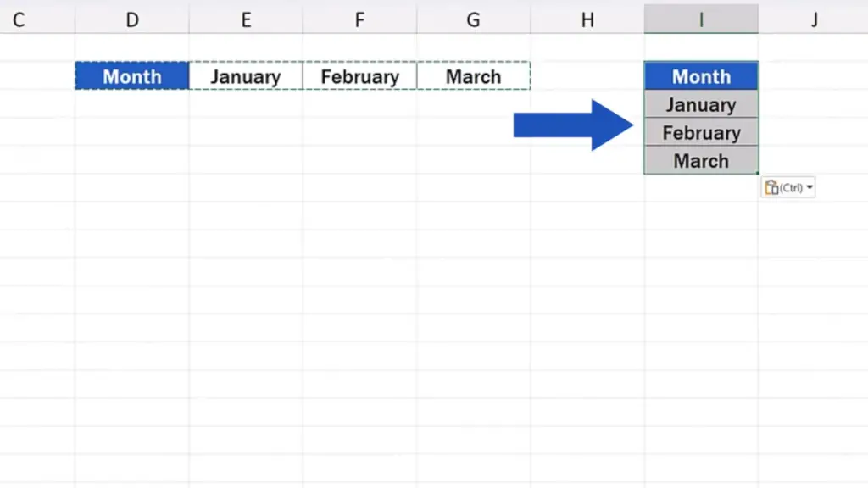This screenshot has width=868, height=488.
Task: Click the March cell in column G
Action: click(473, 75)
